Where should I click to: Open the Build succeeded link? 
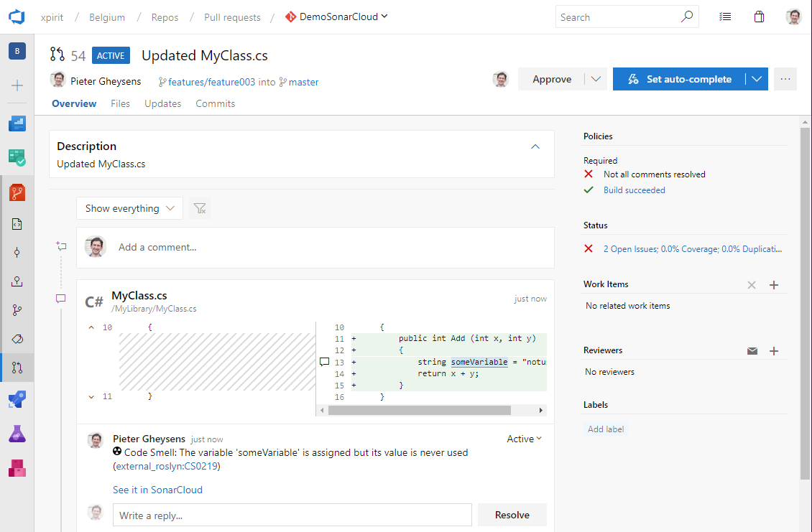[x=634, y=190]
